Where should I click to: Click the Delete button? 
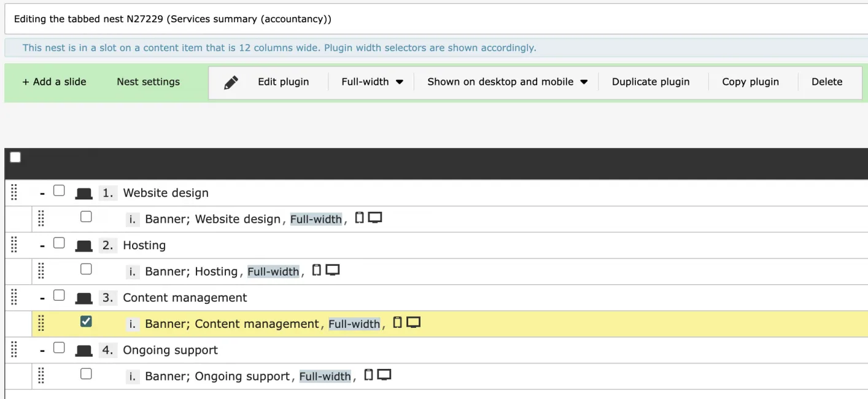pos(827,81)
